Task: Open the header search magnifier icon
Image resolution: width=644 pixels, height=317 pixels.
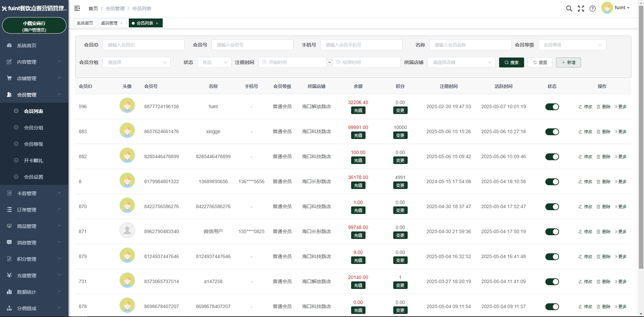Action: click(x=569, y=9)
